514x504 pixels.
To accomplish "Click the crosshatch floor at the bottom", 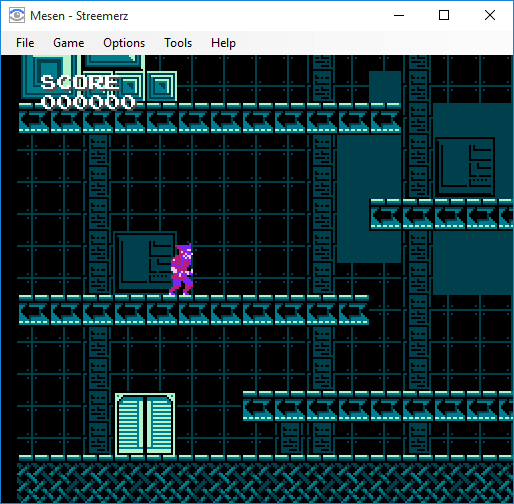I will click(265, 482).
